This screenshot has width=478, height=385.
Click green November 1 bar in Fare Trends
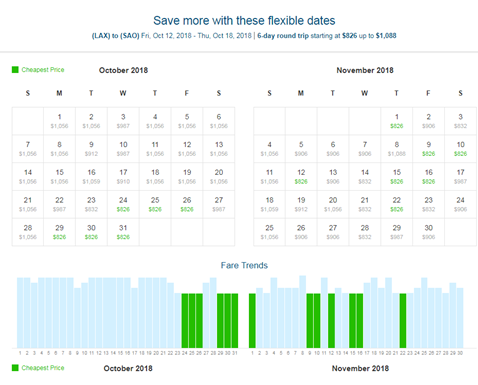(x=252, y=321)
